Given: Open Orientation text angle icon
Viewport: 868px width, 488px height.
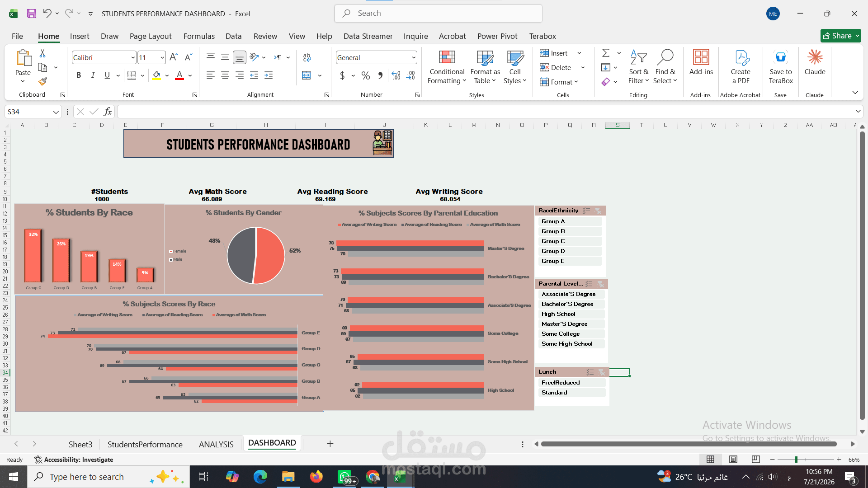Looking at the screenshot, I should (254, 57).
